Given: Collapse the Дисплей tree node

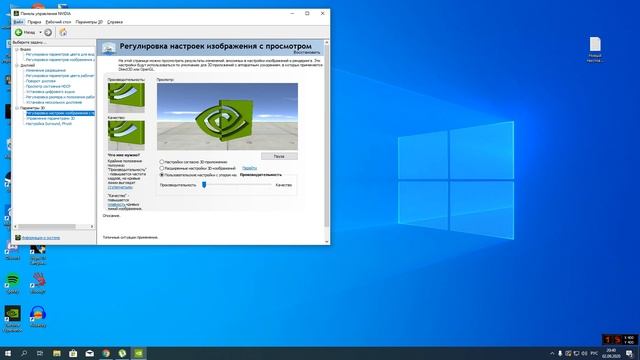Looking at the screenshot, I should [17, 65].
